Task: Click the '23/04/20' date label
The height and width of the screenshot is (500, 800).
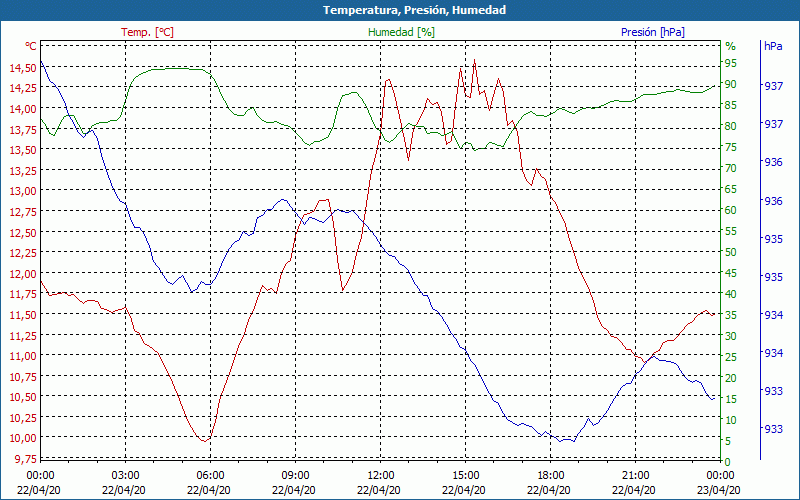Action: (718, 490)
